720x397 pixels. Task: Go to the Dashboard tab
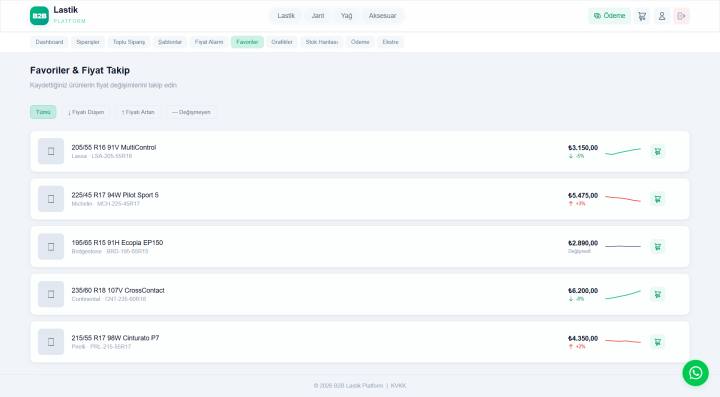click(49, 42)
